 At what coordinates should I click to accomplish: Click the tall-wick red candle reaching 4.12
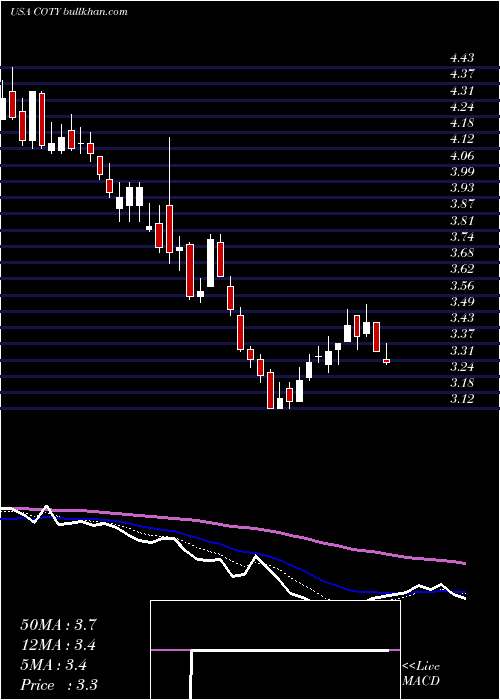tap(170, 229)
